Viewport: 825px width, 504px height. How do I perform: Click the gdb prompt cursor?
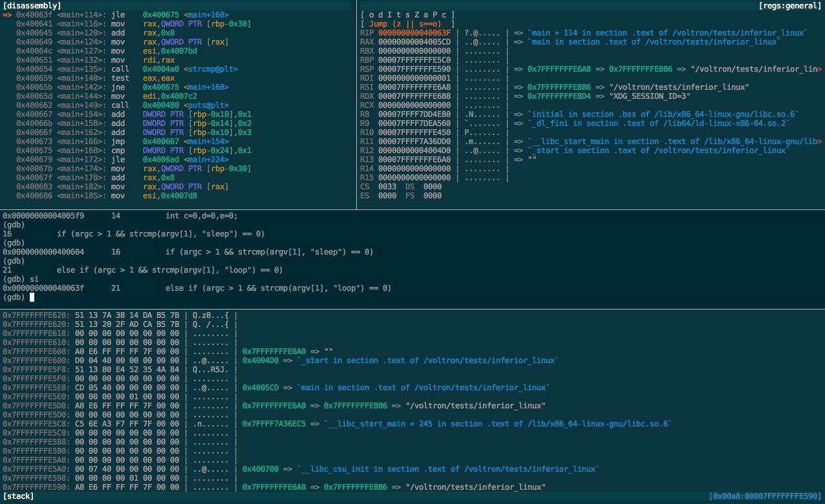click(32, 297)
